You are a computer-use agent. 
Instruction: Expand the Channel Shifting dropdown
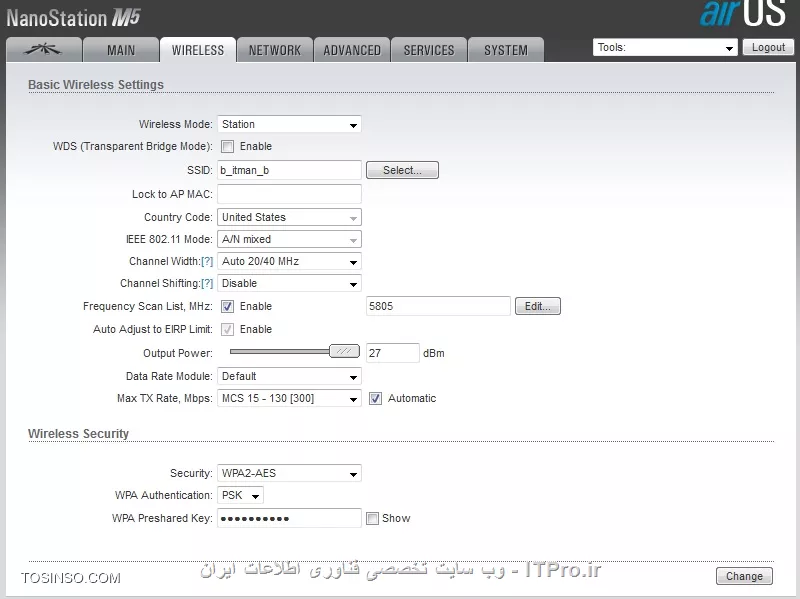[289, 283]
